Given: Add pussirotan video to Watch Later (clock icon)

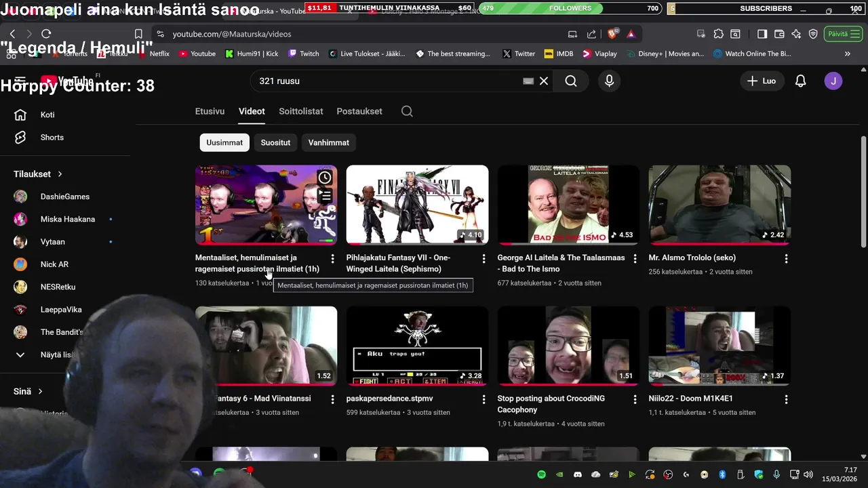Looking at the screenshot, I should coord(325,178).
